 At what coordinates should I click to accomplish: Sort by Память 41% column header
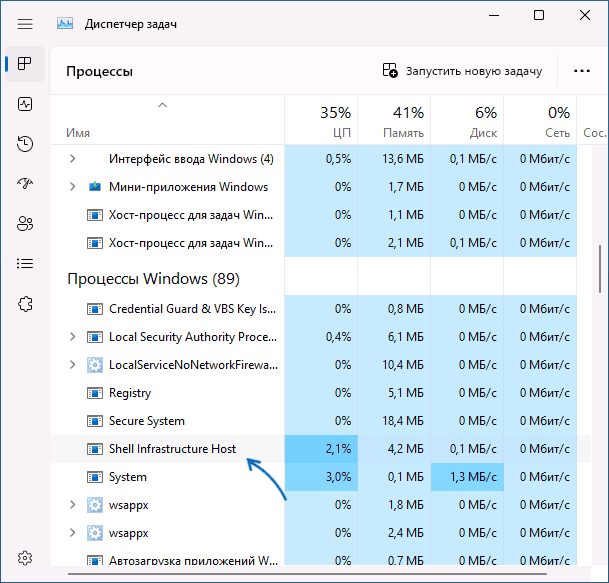(394, 121)
